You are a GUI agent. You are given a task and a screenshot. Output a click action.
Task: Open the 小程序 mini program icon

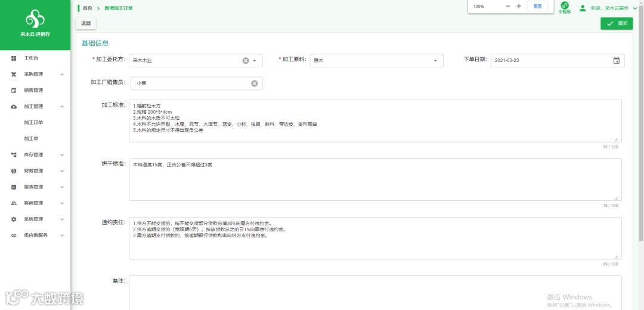coord(565,7)
